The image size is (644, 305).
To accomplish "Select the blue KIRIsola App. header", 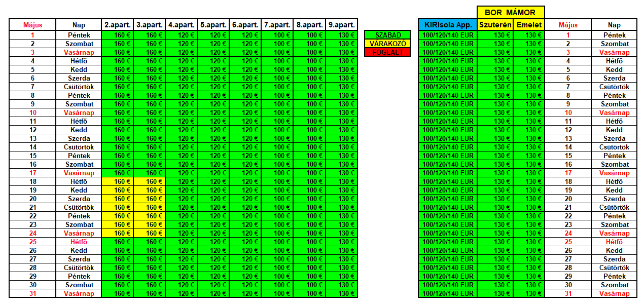I will point(448,25).
